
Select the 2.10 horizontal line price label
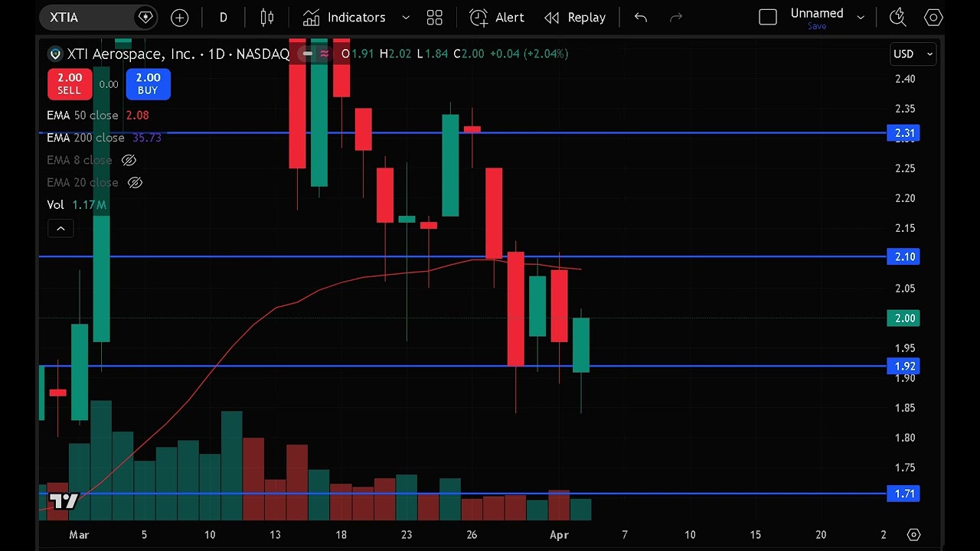point(903,257)
